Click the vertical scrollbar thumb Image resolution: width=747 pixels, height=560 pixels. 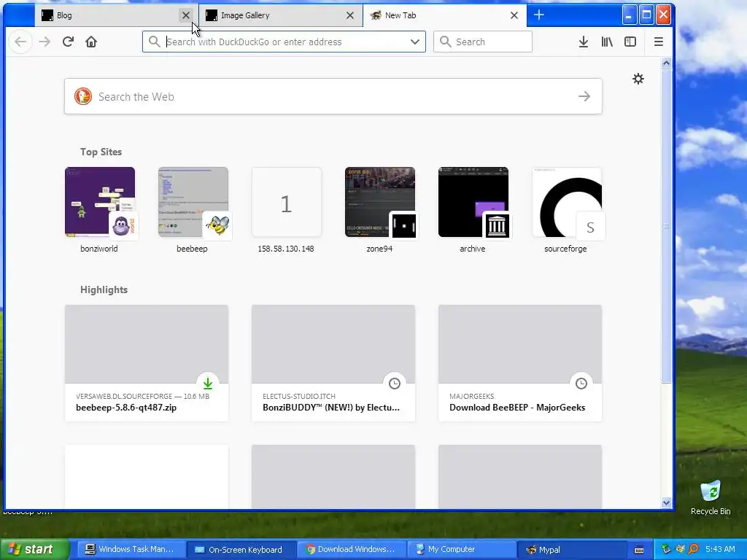(x=666, y=225)
